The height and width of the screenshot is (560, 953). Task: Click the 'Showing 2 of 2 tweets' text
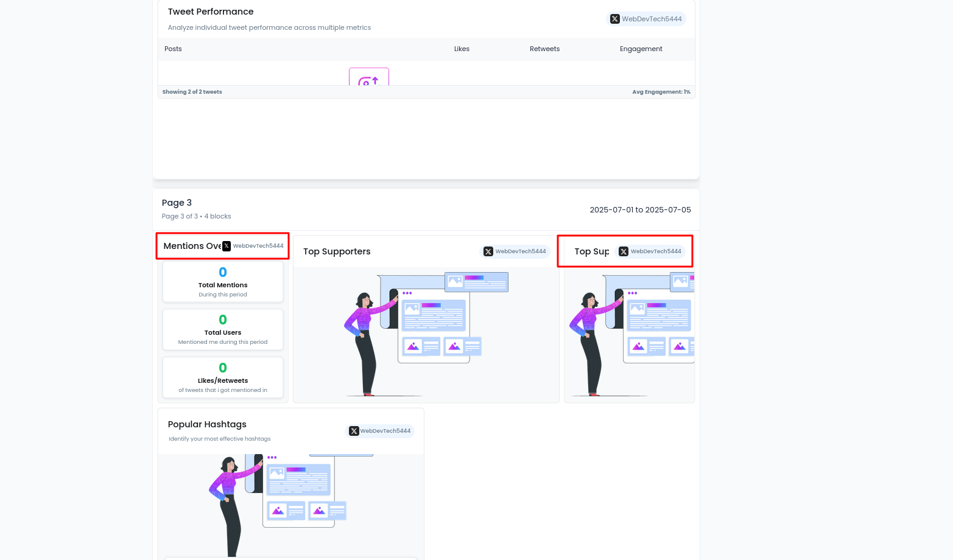(x=192, y=92)
